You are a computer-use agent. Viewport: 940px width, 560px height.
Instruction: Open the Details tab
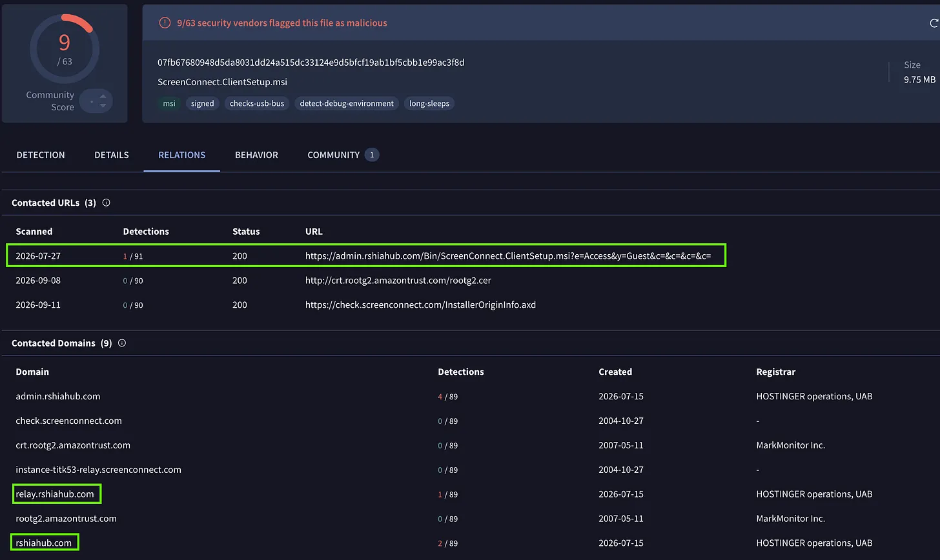coord(112,155)
